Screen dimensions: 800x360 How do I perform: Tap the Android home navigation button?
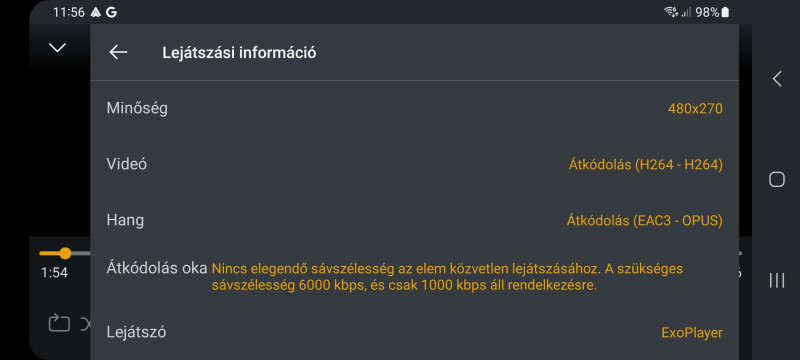point(777,179)
